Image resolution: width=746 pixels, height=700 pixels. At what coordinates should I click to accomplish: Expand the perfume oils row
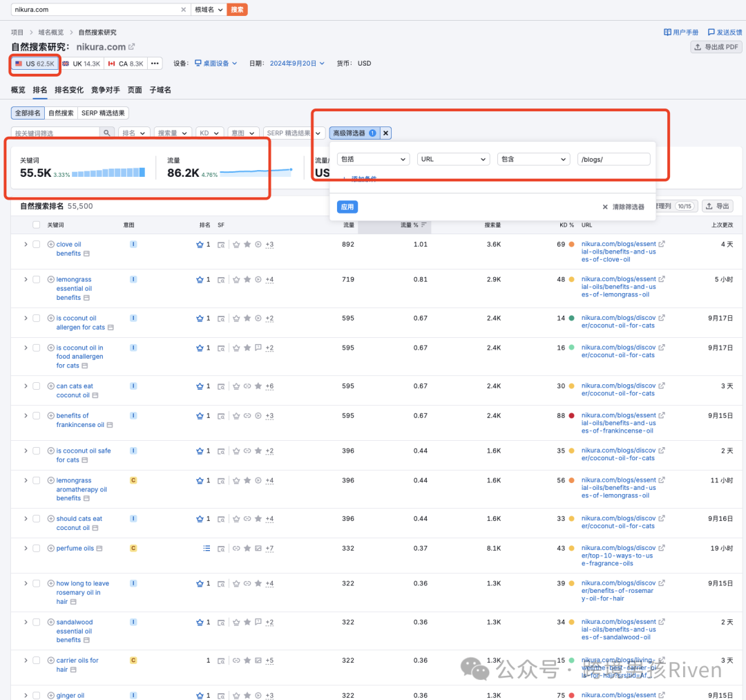(26, 549)
